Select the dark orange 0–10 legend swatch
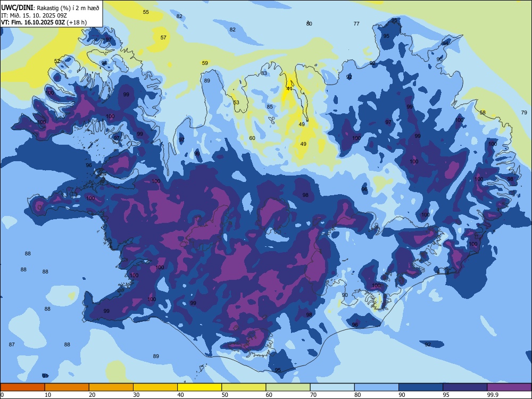 (x=22, y=387)
